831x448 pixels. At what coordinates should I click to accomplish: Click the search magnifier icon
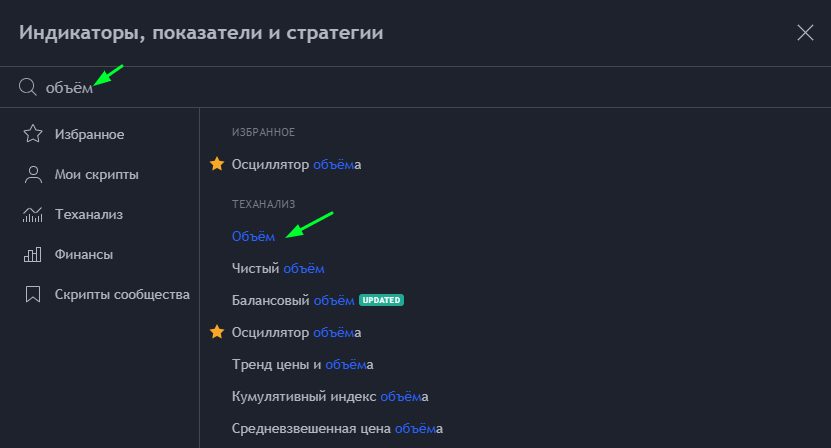(x=28, y=88)
